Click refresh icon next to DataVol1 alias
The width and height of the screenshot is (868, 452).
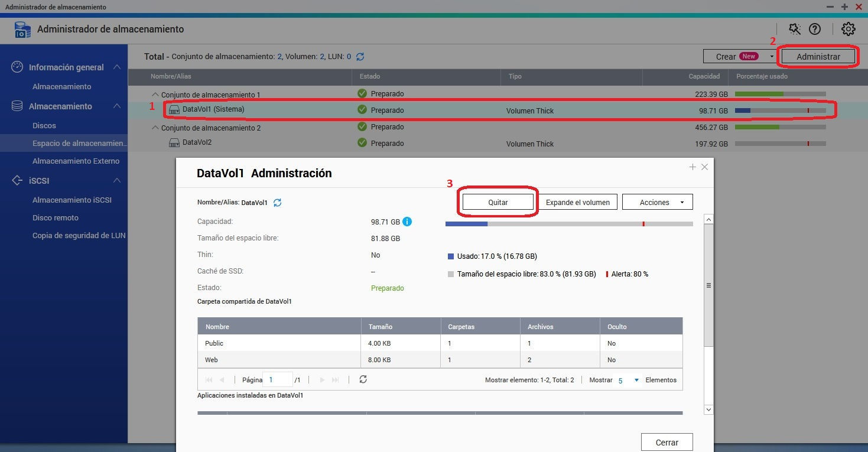[277, 203]
